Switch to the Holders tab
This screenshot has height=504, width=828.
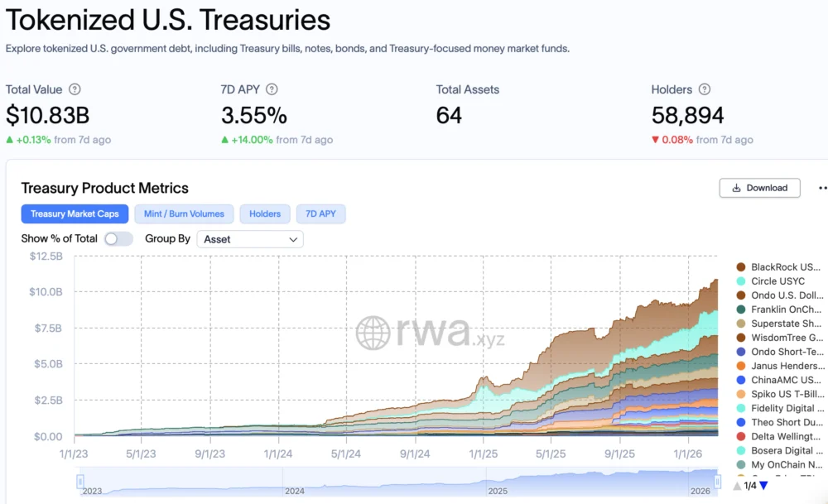265,214
